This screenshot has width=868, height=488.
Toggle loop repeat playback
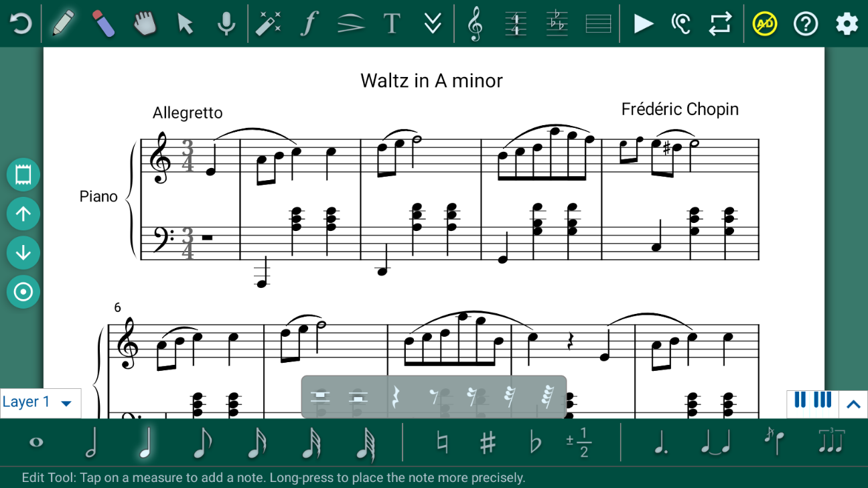(x=720, y=24)
